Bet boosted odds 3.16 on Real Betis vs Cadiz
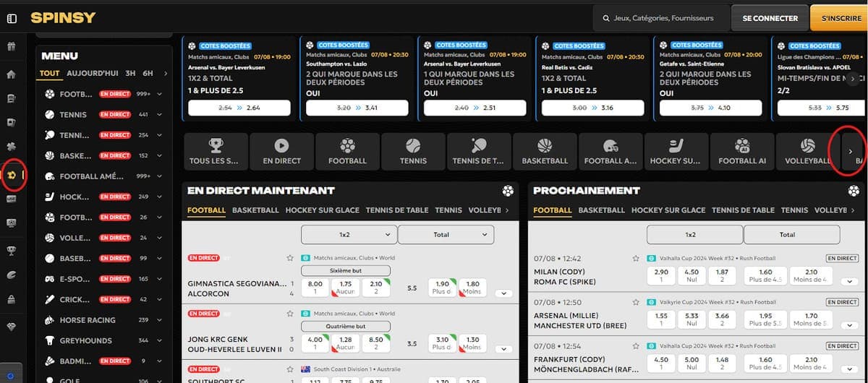The image size is (868, 383). click(x=592, y=108)
